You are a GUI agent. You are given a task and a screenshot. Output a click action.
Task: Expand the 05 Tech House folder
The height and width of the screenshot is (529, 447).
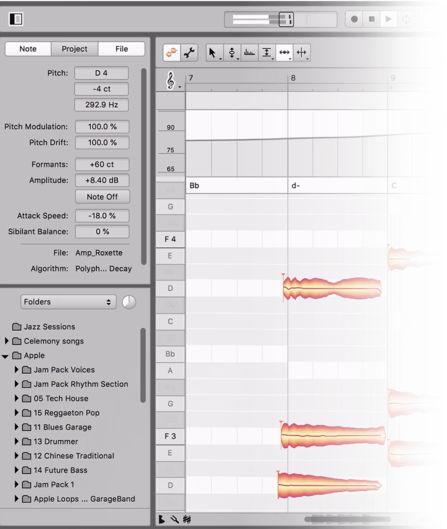[16, 398]
